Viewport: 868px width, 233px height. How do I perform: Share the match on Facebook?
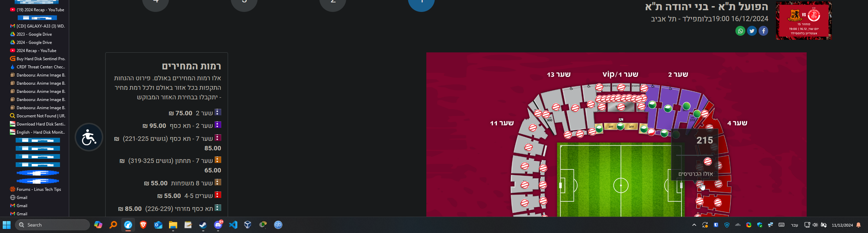point(763,31)
